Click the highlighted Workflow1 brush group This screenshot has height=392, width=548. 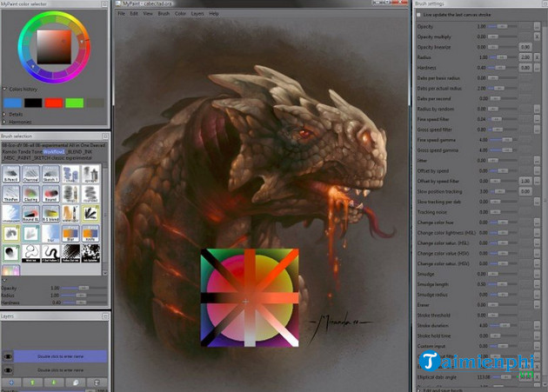(54, 151)
